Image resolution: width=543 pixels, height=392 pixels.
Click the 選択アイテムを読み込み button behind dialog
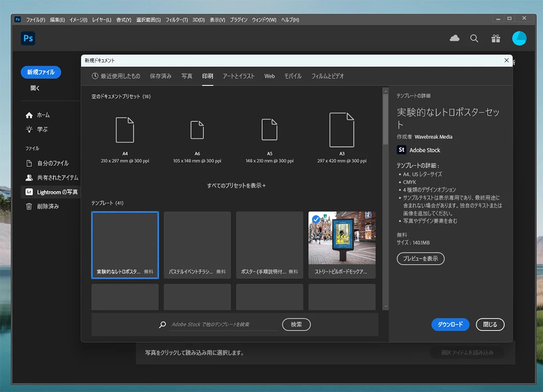[x=467, y=352]
